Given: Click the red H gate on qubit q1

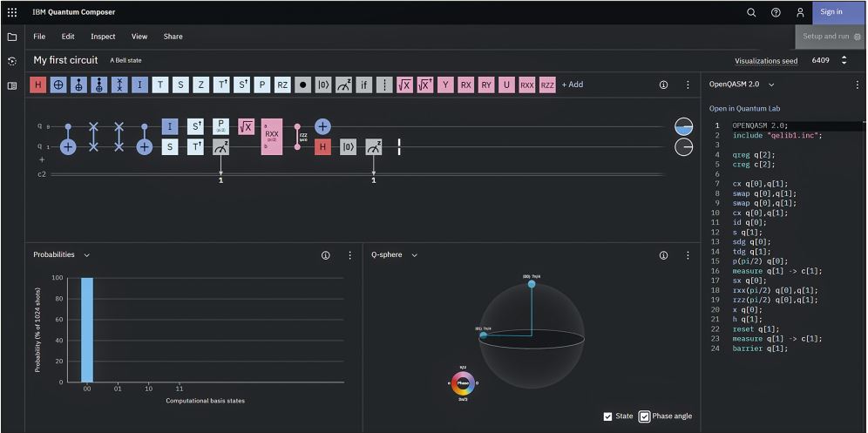Looking at the screenshot, I should (x=322, y=147).
